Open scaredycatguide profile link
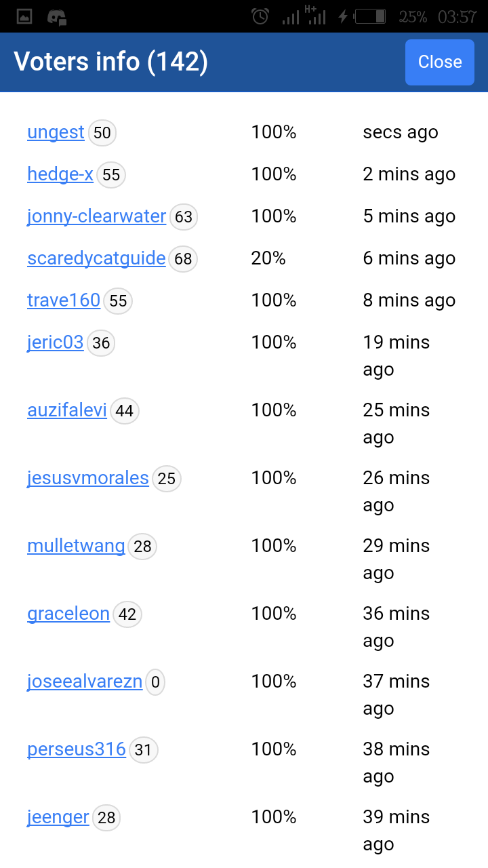 [96, 258]
